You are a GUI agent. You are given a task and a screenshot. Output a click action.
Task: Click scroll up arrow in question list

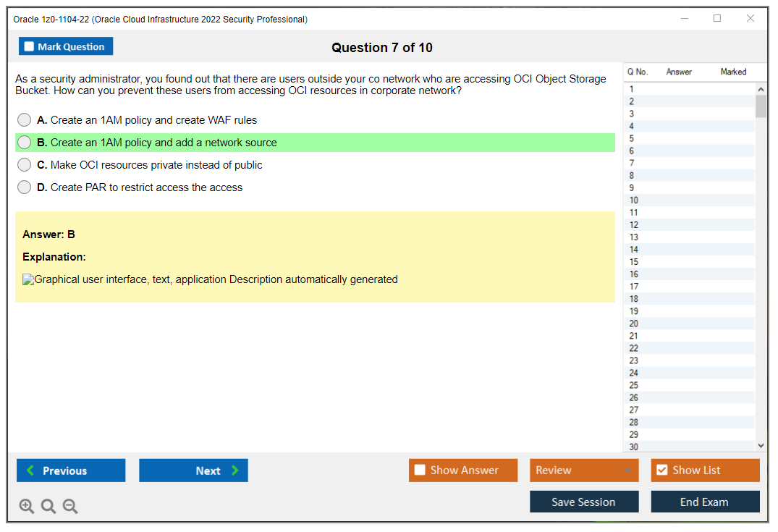(760, 89)
